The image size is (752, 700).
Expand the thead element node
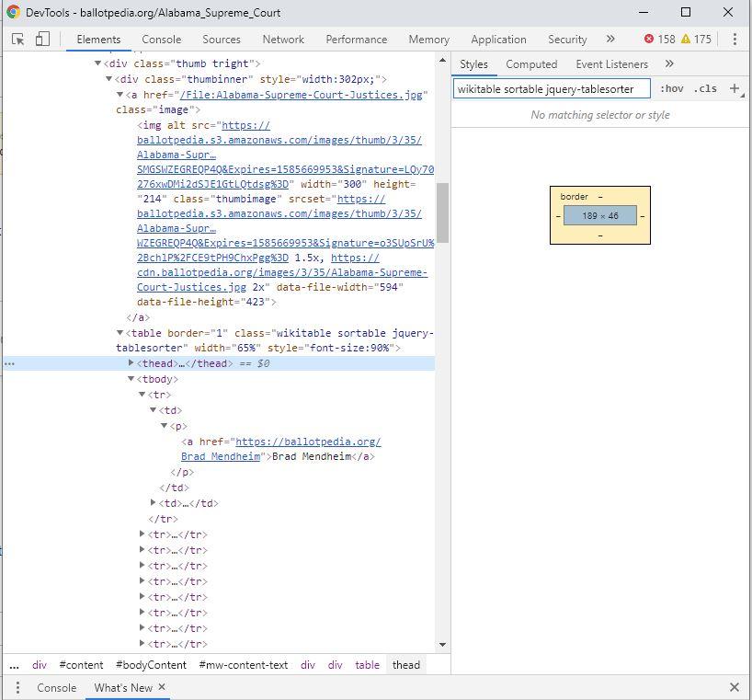tap(131, 363)
